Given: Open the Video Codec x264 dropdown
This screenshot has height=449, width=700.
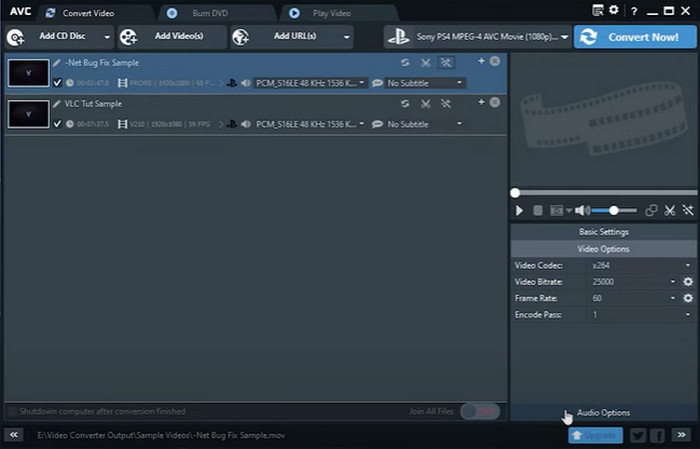Looking at the screenshot, I should tap(641, 266).
